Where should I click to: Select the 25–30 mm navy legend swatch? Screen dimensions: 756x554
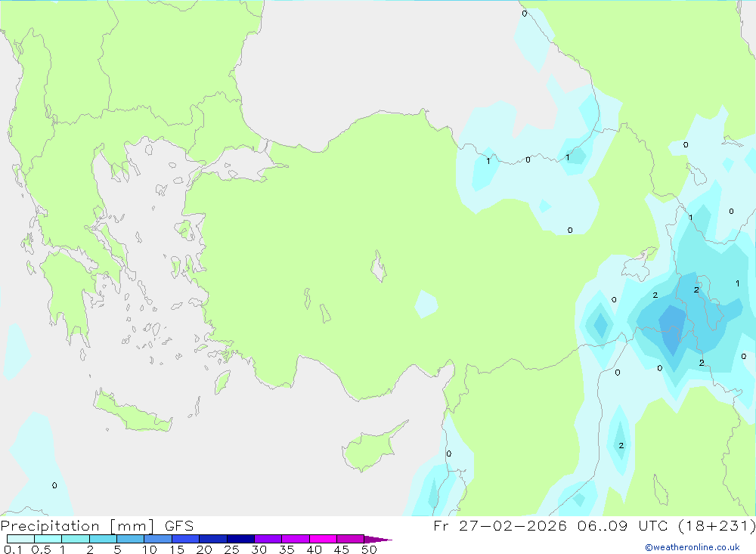click(x=240, y=539)
